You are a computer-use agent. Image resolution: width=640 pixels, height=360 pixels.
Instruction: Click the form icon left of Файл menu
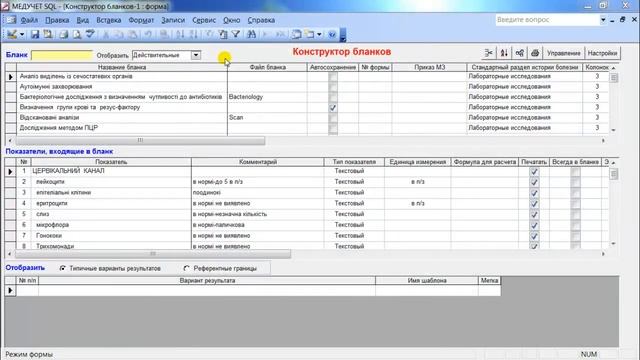coord(11,20)
